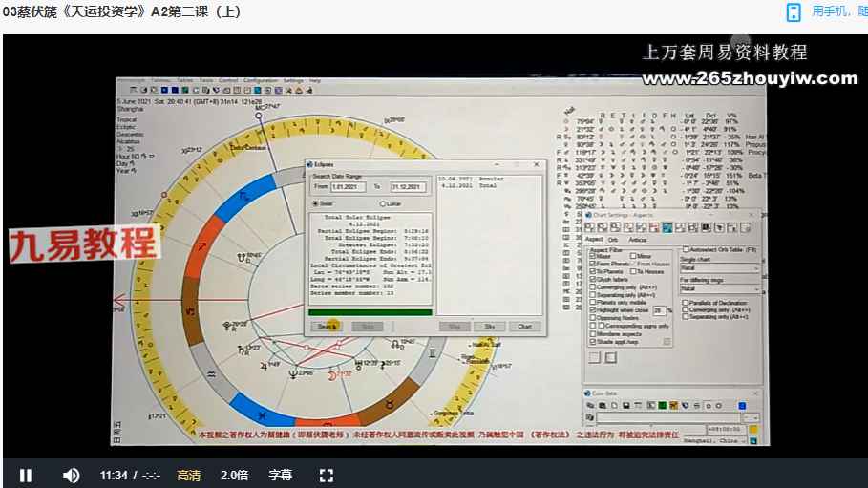Open the Settings menu
Viewport: 868px width, 488px height.
(293, 81)
